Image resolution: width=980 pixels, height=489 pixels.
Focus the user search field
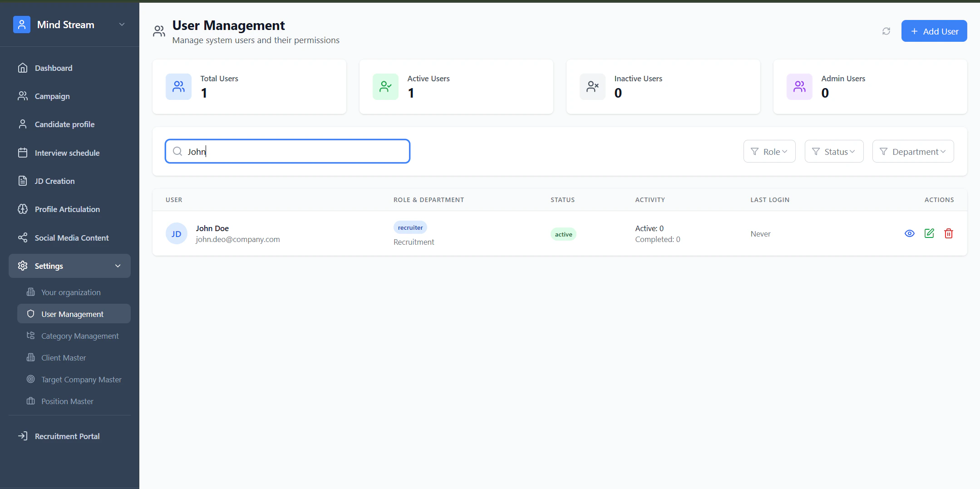tap(287, 152)
